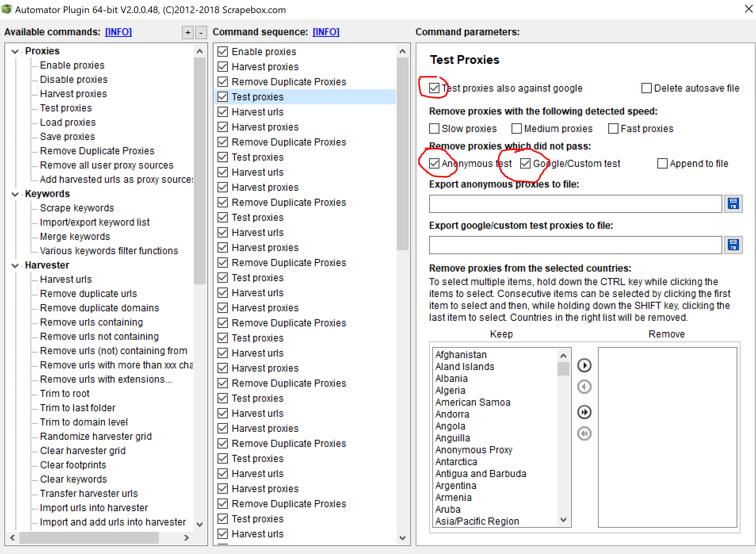
Task: Select 'Randomize harvester grid' command
Action: click(96, 436)
